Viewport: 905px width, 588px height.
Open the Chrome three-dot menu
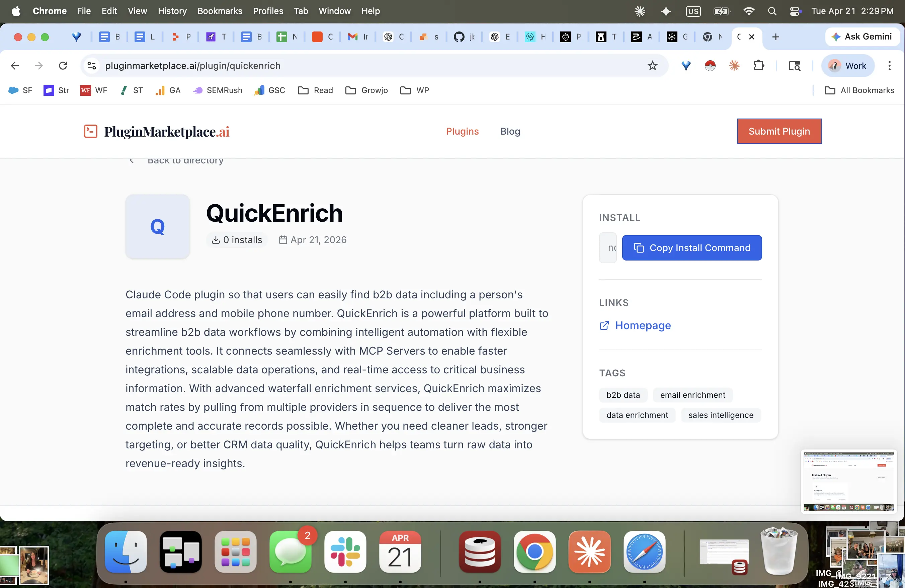(x=889, y=66)
